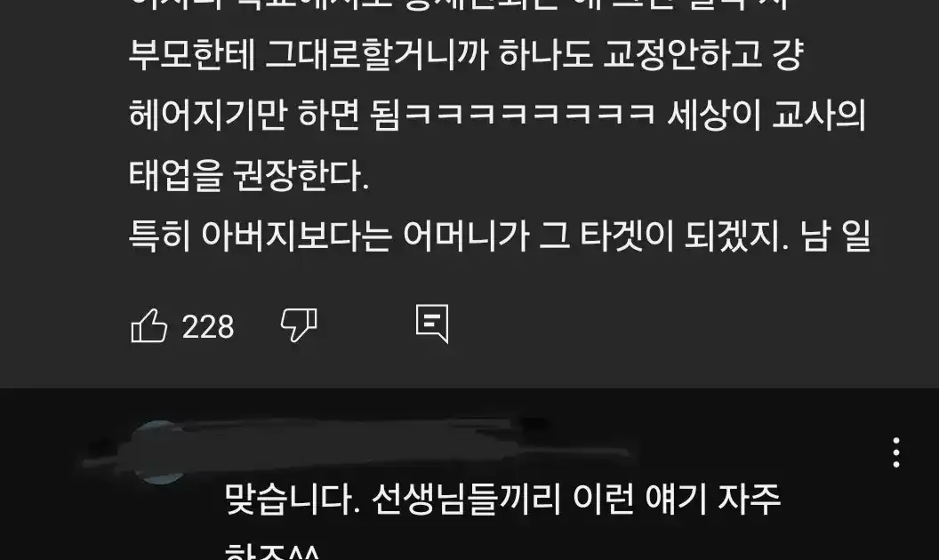This screenshot has height=560, width=939.
Task: Open replies via the speech bubble icon
Action: pyautogui.click(x=432, y=324)
